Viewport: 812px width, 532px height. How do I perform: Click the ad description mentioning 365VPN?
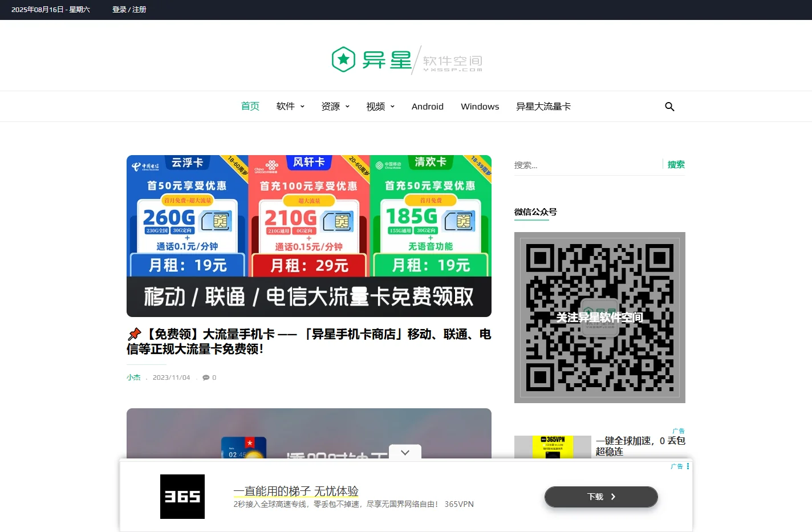pyautogui.click(x=354, y=504)
